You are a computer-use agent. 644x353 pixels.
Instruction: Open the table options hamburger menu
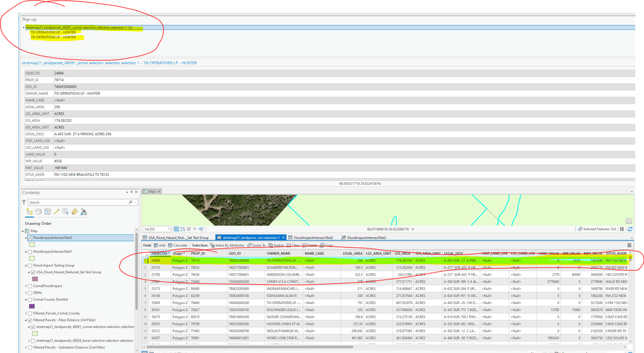click(629, 245)
